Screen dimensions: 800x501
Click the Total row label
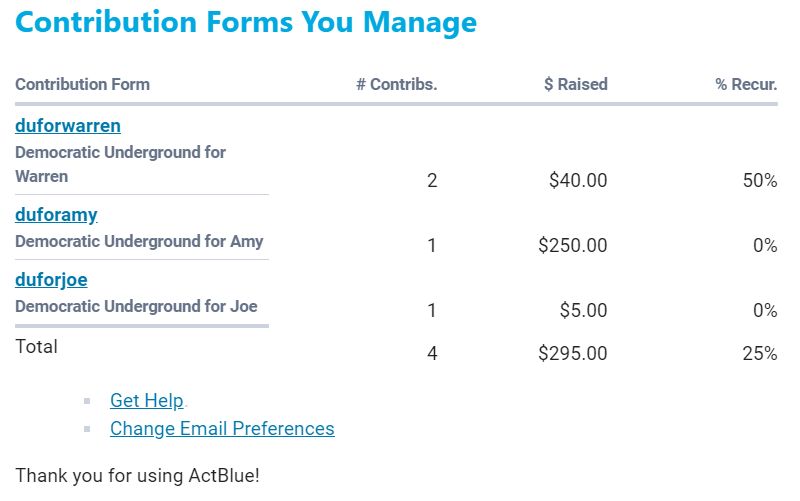pos(36,347)
